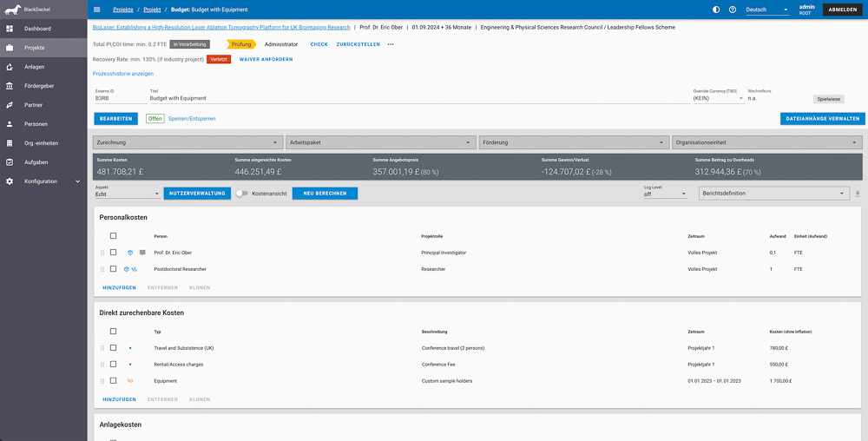Image resolution: width=868 pixels, height=441 pixels.
Task: Click the Org.-einheiten building icon
Action: click(x=10, y=142)
